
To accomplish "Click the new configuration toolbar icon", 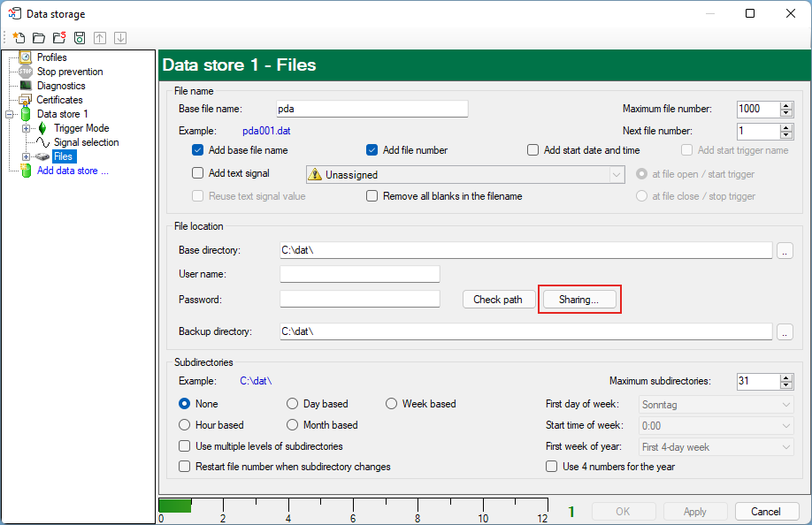I will (x=19, y=38).
